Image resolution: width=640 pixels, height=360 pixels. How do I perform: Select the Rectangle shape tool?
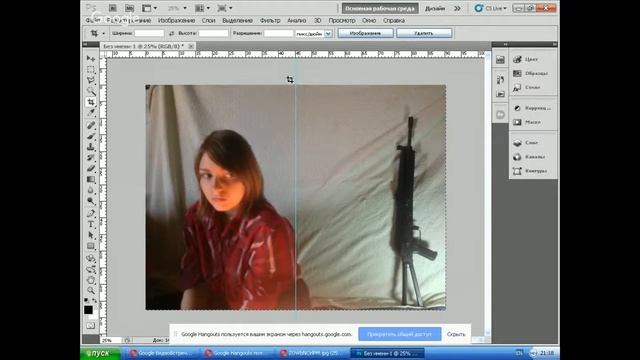point(91,246)
